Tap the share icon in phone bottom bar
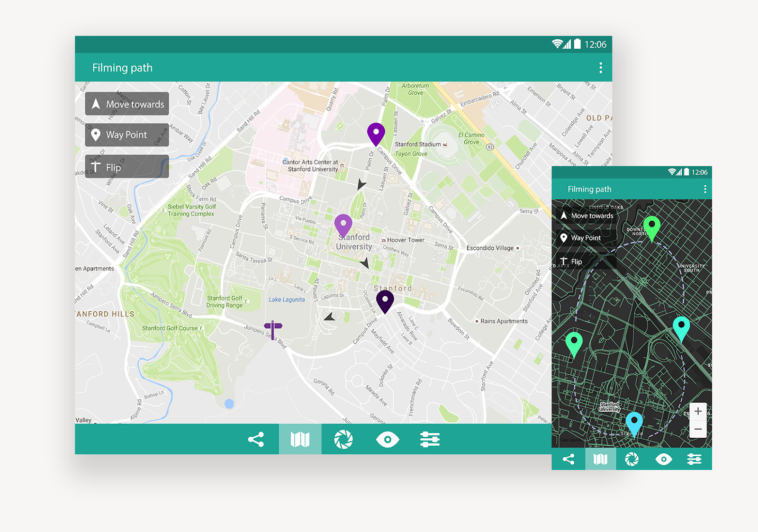 pos(568,459)
